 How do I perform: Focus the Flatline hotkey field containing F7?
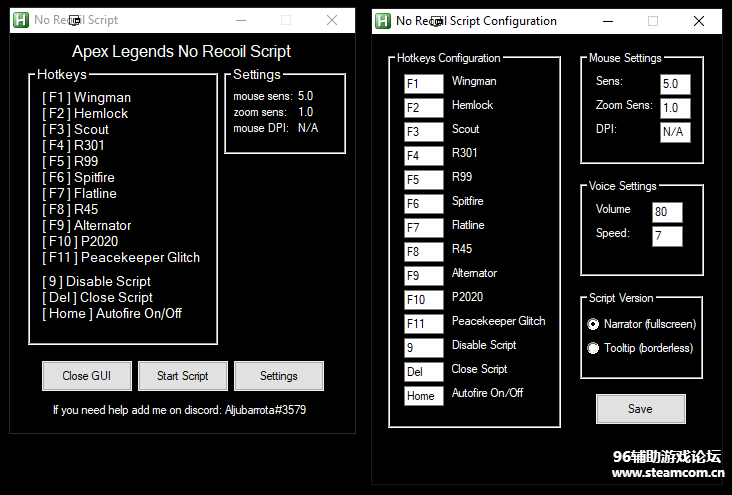[x=424, y=228]
